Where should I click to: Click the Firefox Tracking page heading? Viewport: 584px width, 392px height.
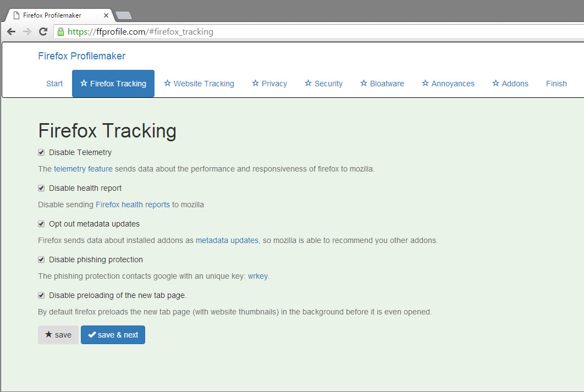coord(107,131)
